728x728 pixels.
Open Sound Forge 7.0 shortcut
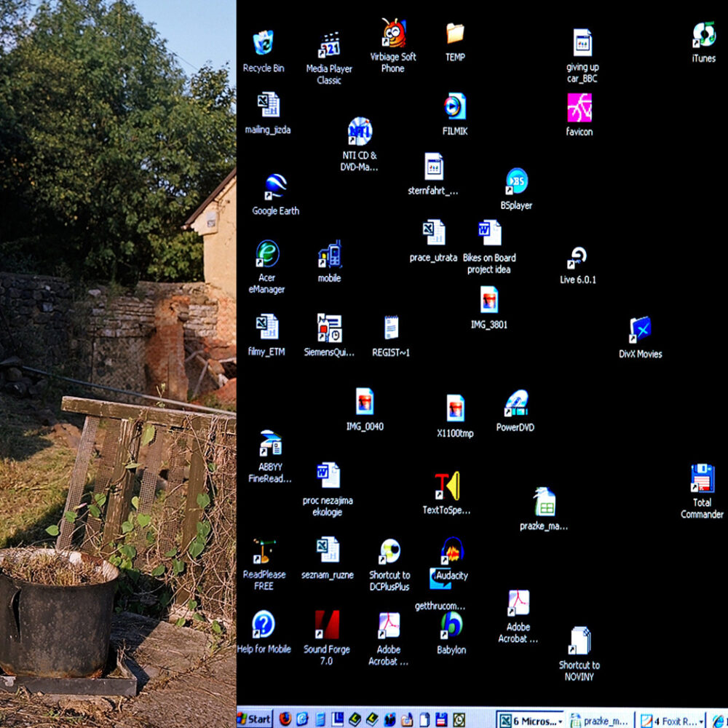[327, 625]
